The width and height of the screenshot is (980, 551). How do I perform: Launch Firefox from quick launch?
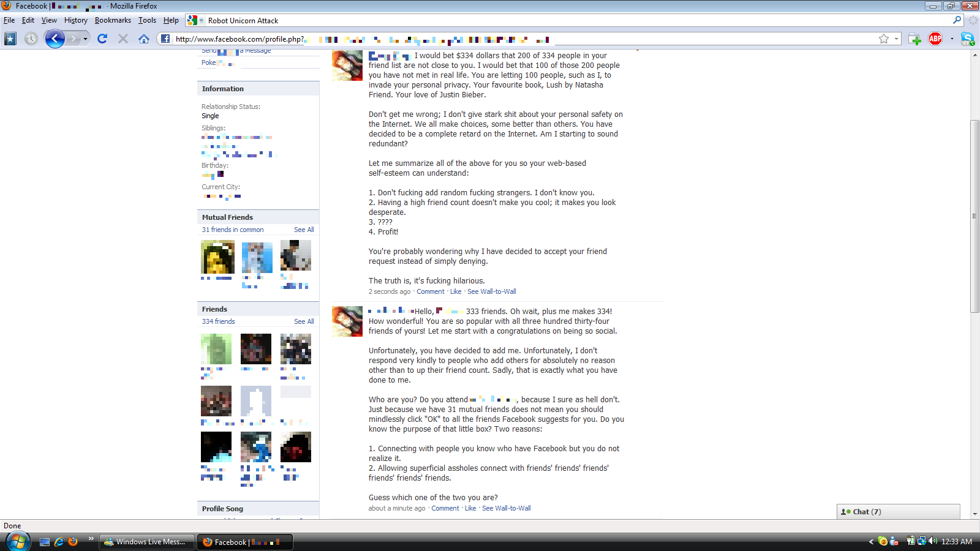click(x=73, y=542)
